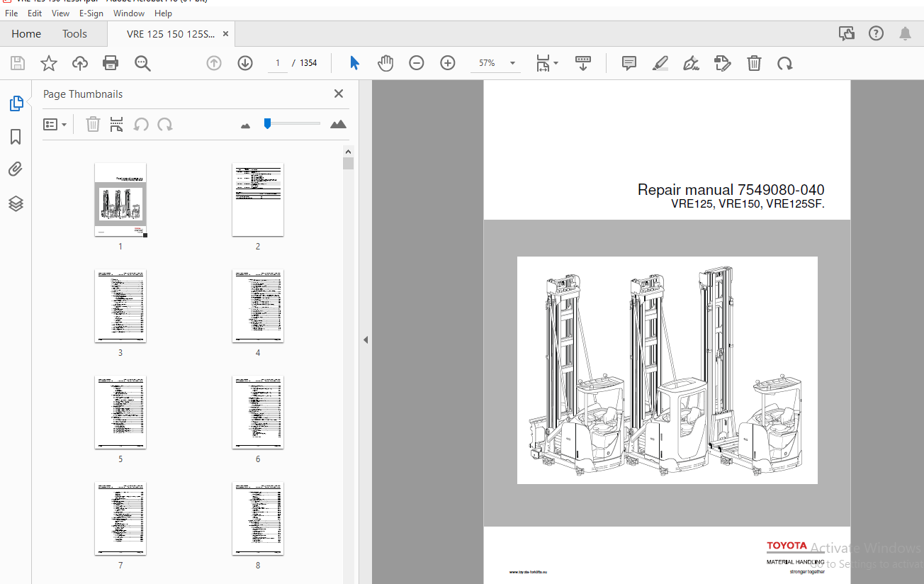The height and width of the screenshot is (584, 924).
Task: Select page 6 thumbnail
Action: (258, 412)
